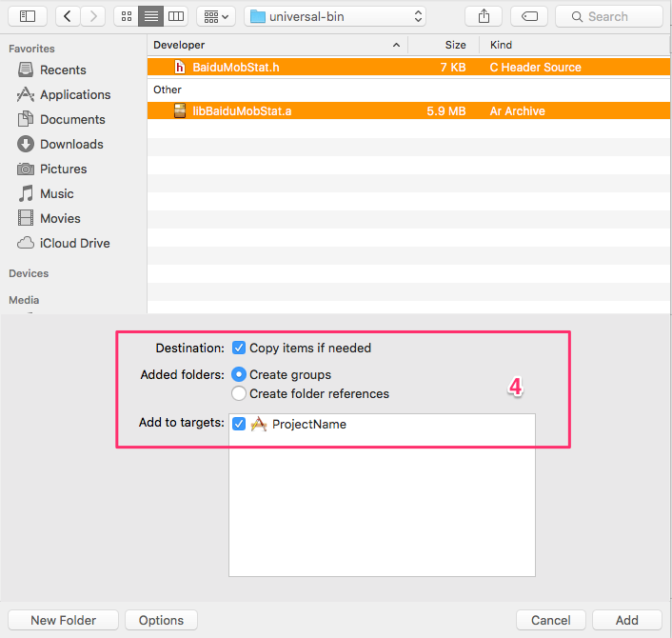Image resolution: width=672 pixels, height=638 pixels.
Task: Click the Ar Archive kind cell
Action: (517, 111)
